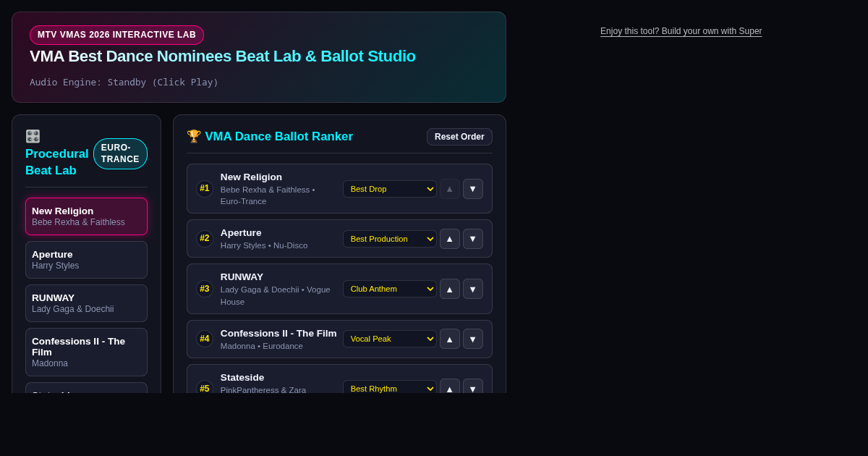868x456 pixels.
Task: Click rank badge #2
Action: [205, 239]
